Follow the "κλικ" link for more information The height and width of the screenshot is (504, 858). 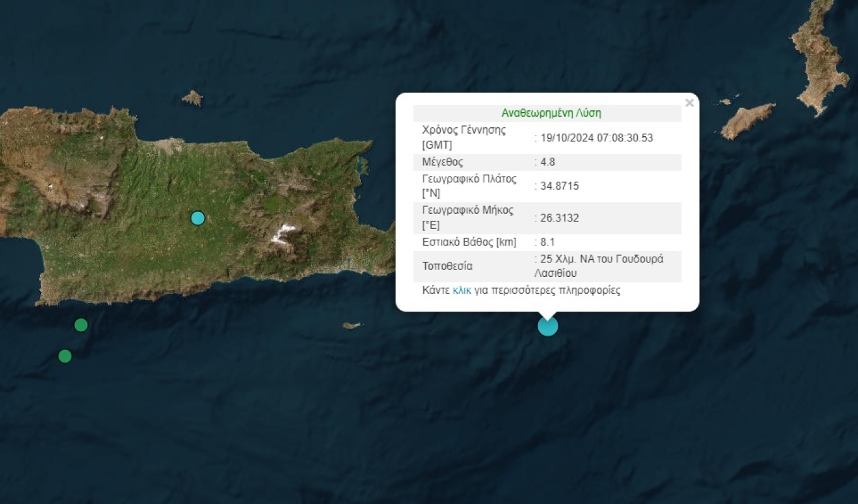(462, 291)
